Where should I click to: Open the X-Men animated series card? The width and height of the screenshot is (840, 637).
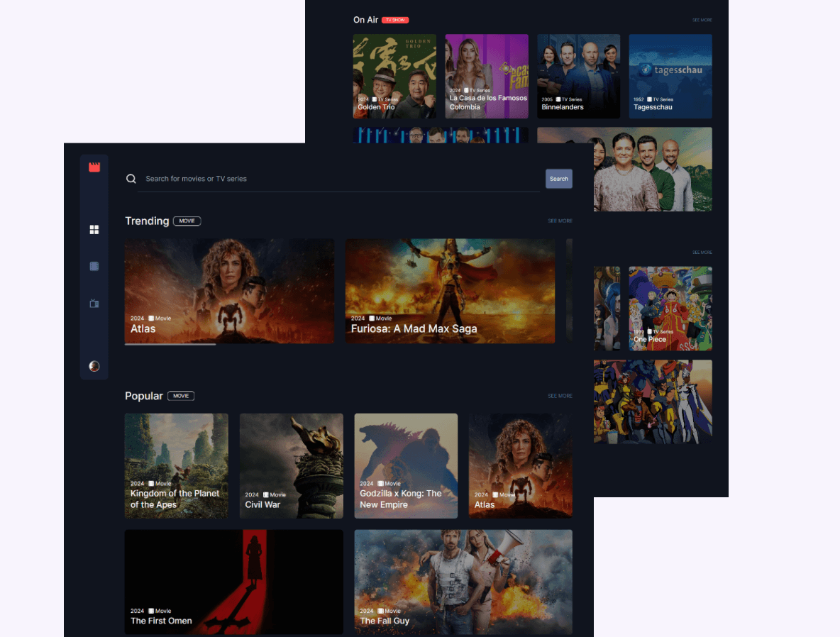click(x=653, y=401)
